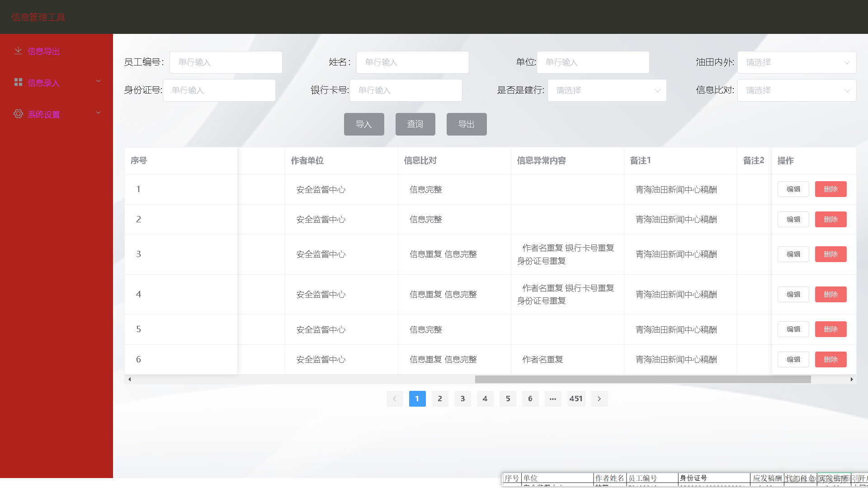The height and width of the screenshot is (488, 868).
Task: Open the 信息比对 dropdown selector
Action: coord(797,90)
